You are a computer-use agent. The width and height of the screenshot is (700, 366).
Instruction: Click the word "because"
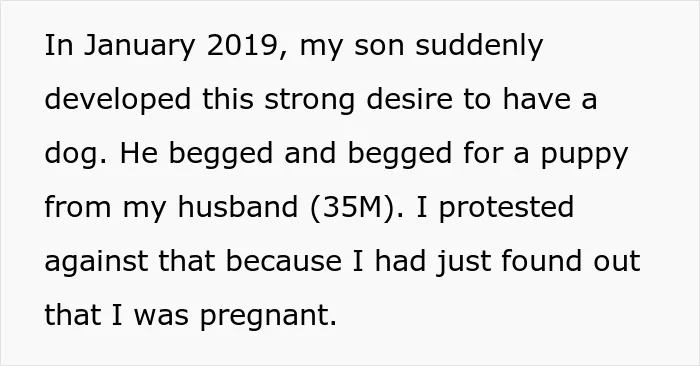click(283, 261)
